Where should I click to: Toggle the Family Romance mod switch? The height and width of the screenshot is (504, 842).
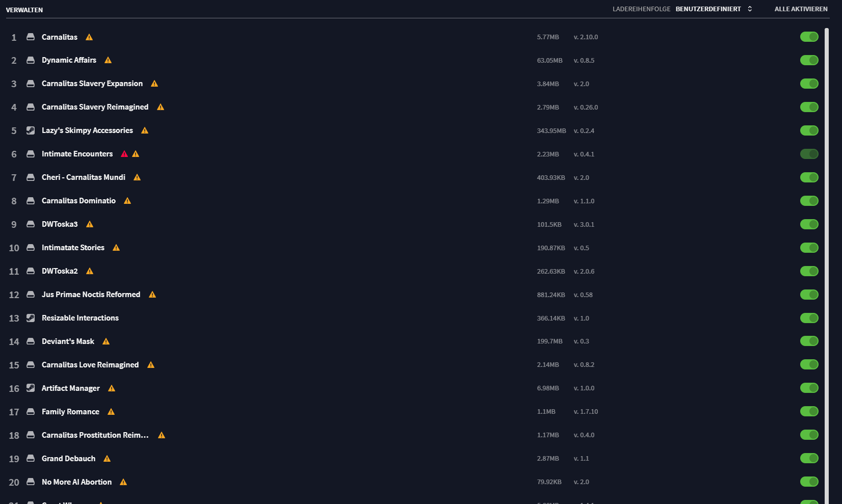(x=809, y=411)
